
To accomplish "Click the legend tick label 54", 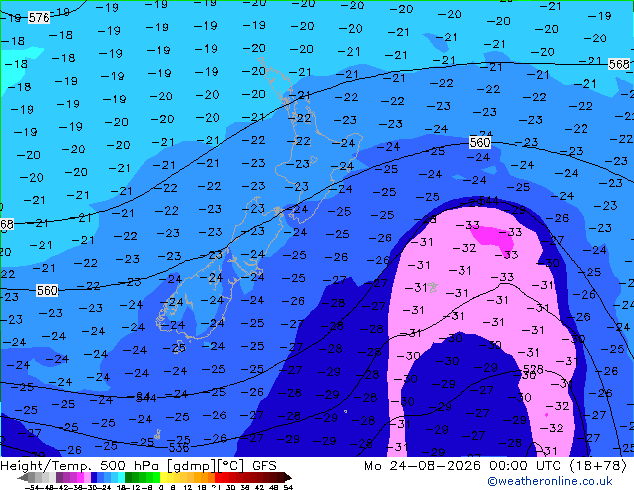I will point(288,487).
